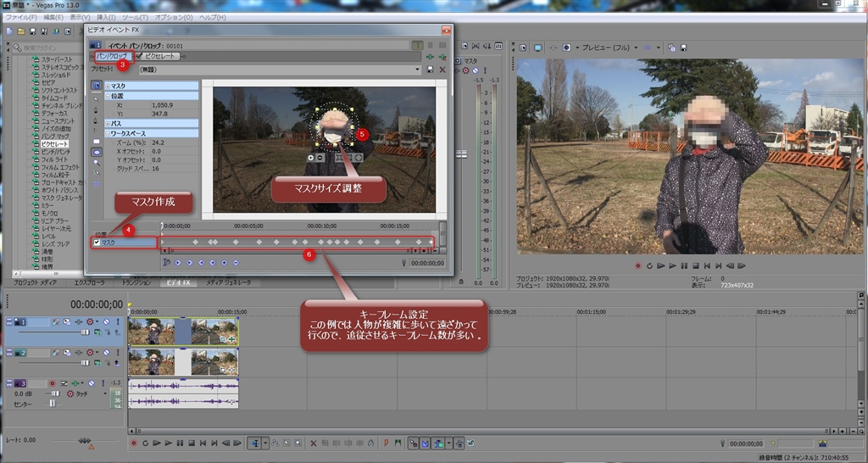Open edit tool dropdown arrow in bottom toolbar
The image size is (868, 463).
(265, 443)
